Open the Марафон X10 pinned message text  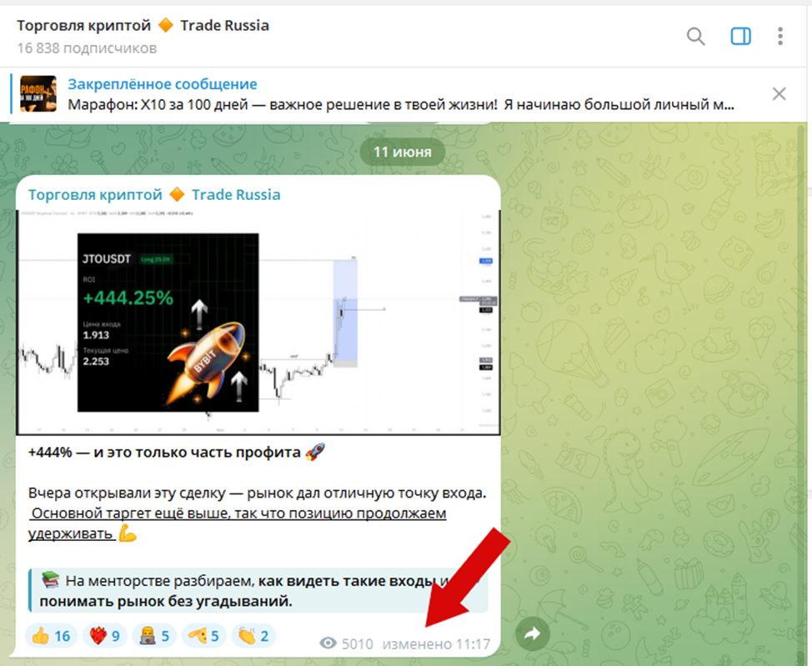coord(401,105)
